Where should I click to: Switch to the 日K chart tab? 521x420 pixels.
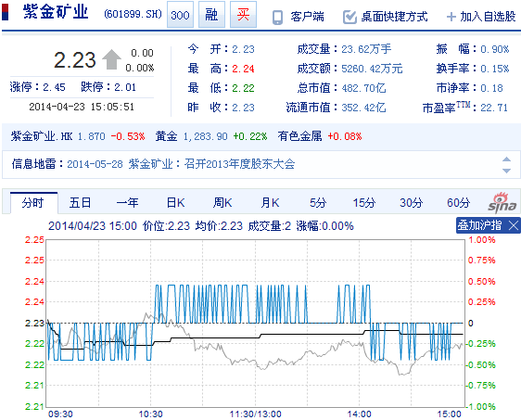175,203
